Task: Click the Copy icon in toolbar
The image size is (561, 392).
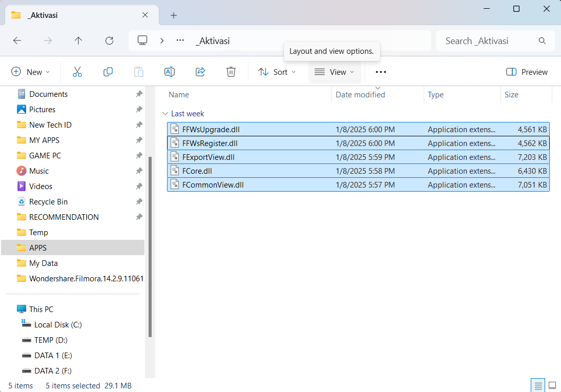Action: coord(108,72)
